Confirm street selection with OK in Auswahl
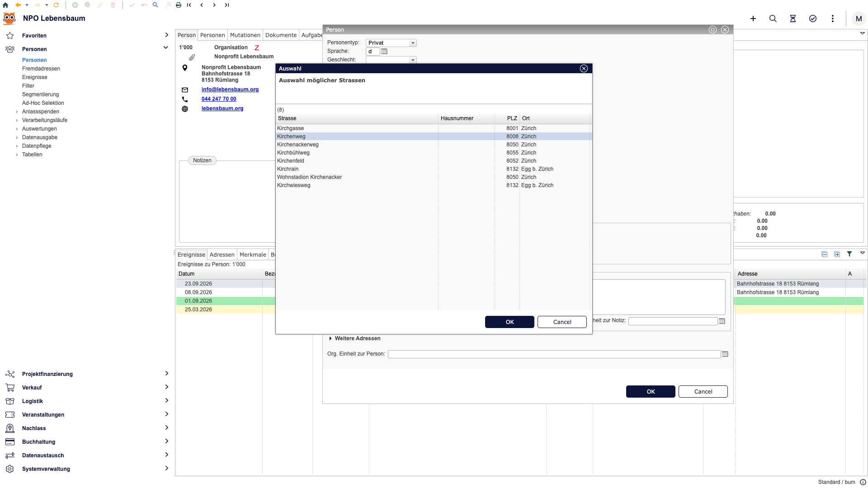The image size is (868, 488). tap(509, 322)
